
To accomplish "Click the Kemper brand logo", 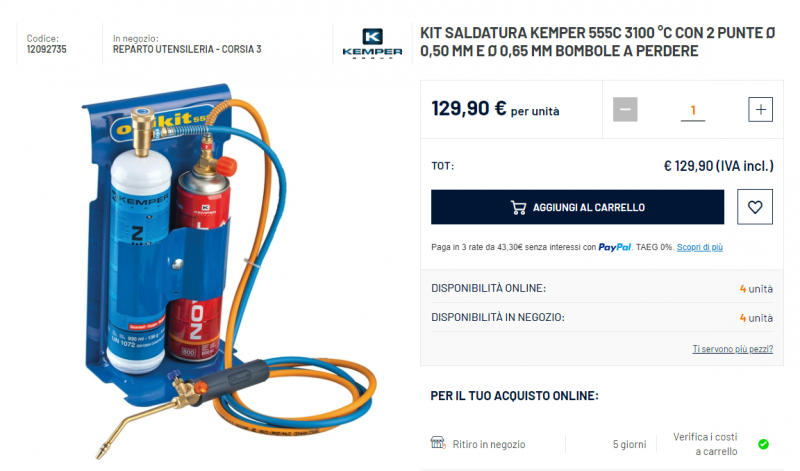I will pyautogui.click(x=372, y=43).
